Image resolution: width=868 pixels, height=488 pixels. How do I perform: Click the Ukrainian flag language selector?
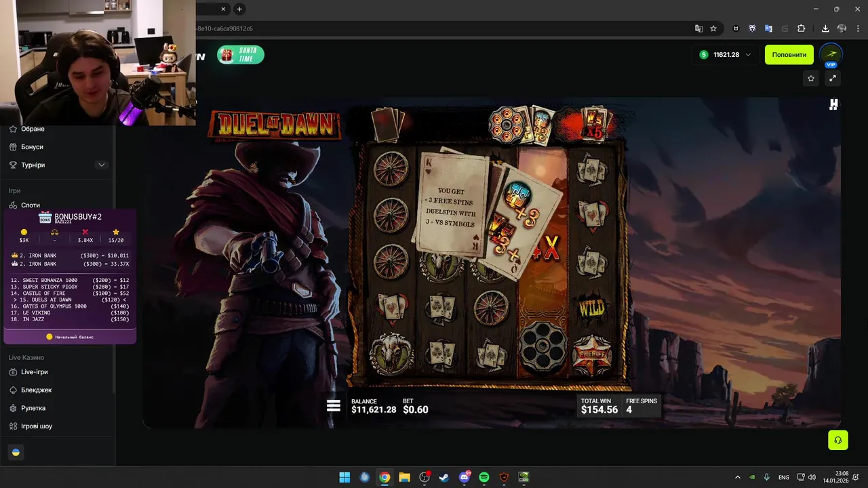click(16, 452)
